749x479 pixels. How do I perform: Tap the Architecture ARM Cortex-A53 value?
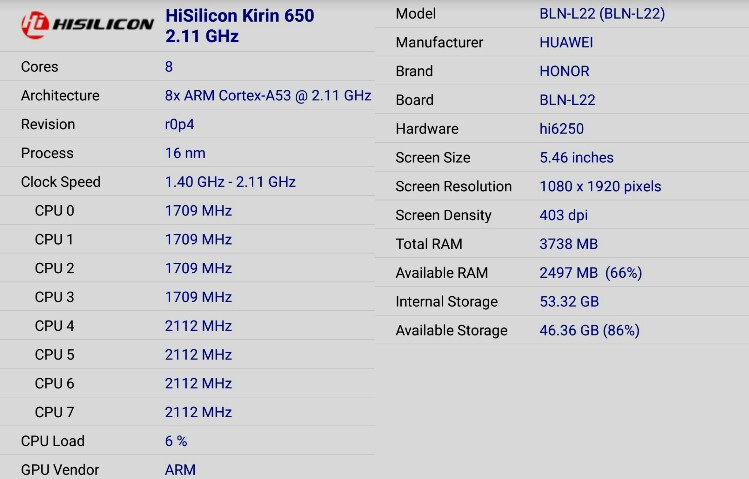268,96
